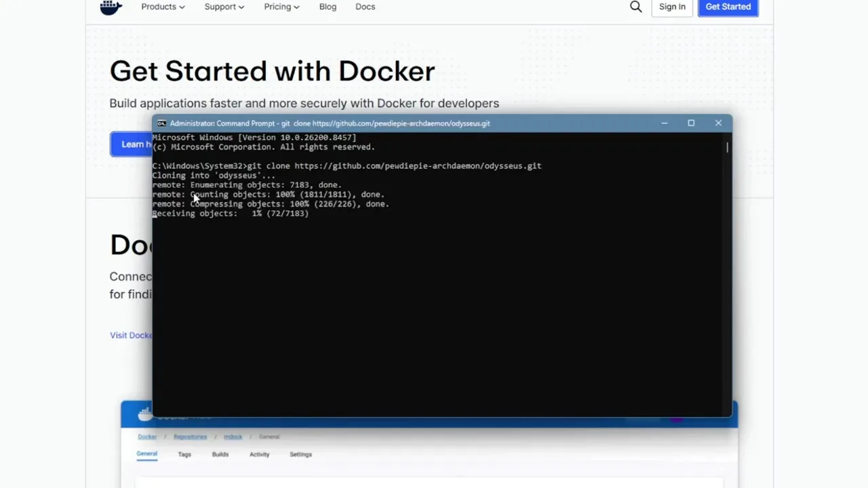
Task: Click the 'Enumerating objects: 7183' line
Action: (x=247, y=185)
